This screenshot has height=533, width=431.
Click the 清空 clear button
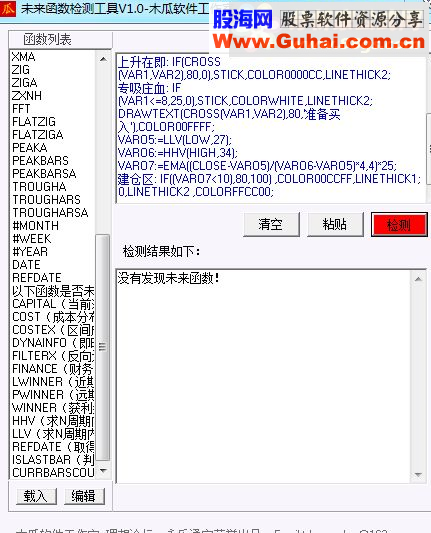(271, 225)
